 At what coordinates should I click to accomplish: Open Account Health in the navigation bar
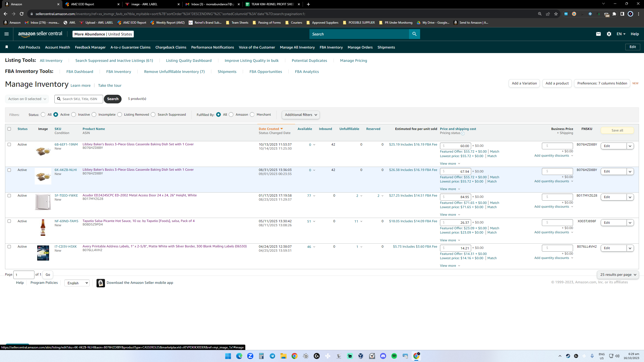tap(58, 47)
